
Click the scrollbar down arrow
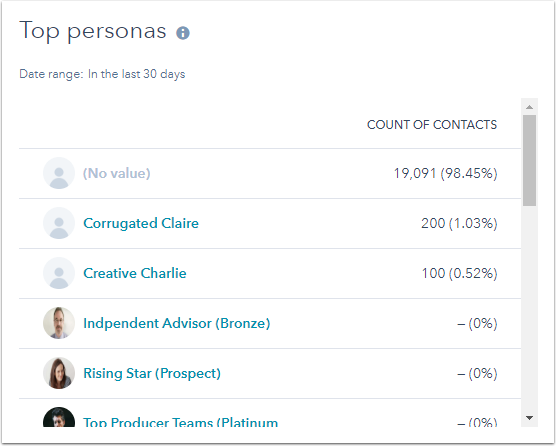coord(529,418)
